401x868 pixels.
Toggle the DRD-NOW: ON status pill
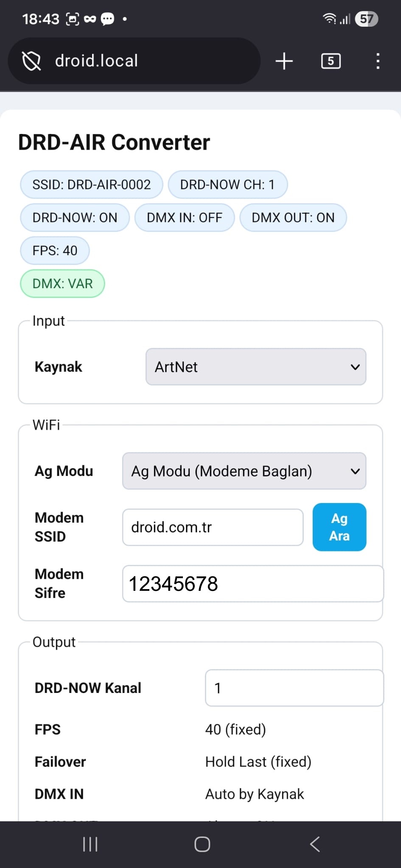tap(74, 217)
